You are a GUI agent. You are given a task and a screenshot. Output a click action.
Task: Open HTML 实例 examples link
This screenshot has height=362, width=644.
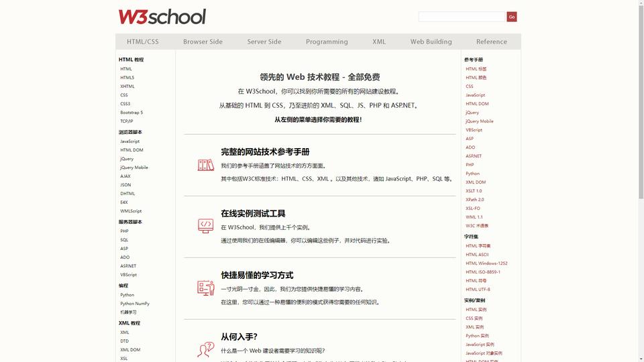tap(476, 310)
